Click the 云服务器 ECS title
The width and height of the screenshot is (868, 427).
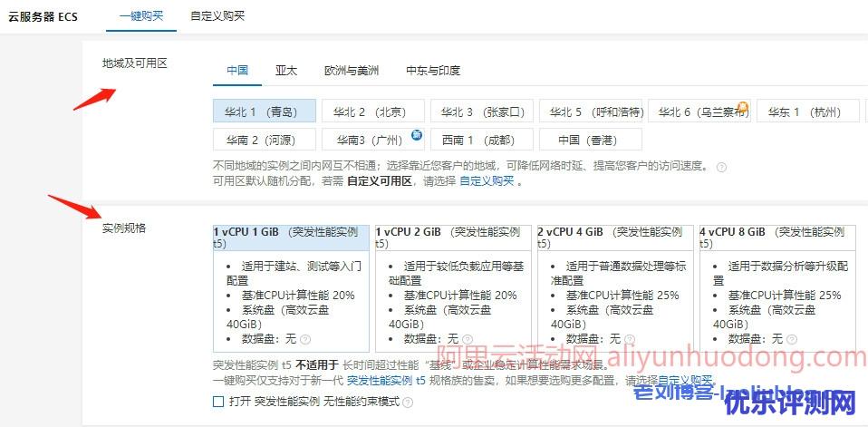(x=43, y=16)
